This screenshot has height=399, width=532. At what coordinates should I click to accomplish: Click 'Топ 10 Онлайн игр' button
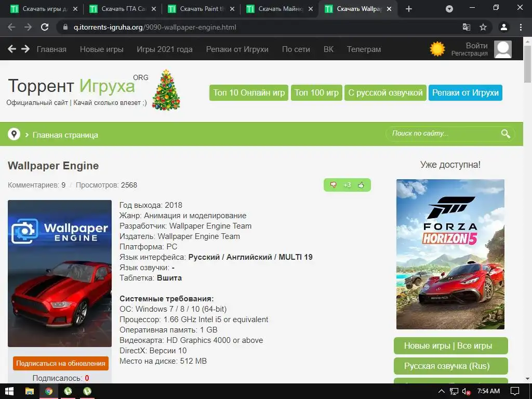tap(249, 92)
